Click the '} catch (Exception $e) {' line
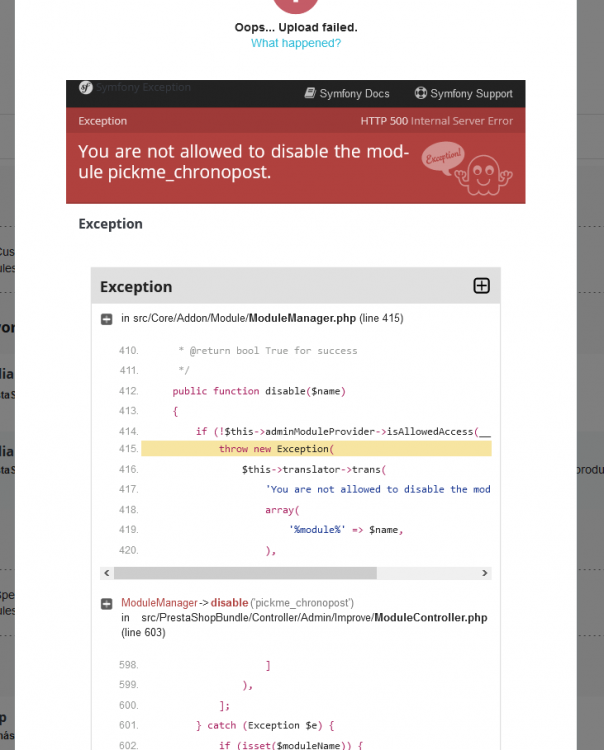 tap(265, 726)
